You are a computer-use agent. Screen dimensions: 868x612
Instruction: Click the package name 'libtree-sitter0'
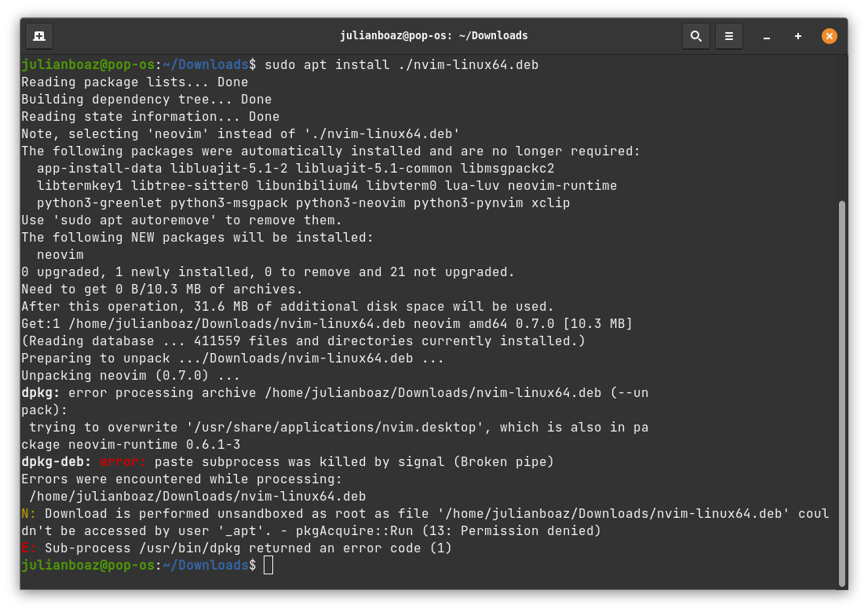click(189, 185)
